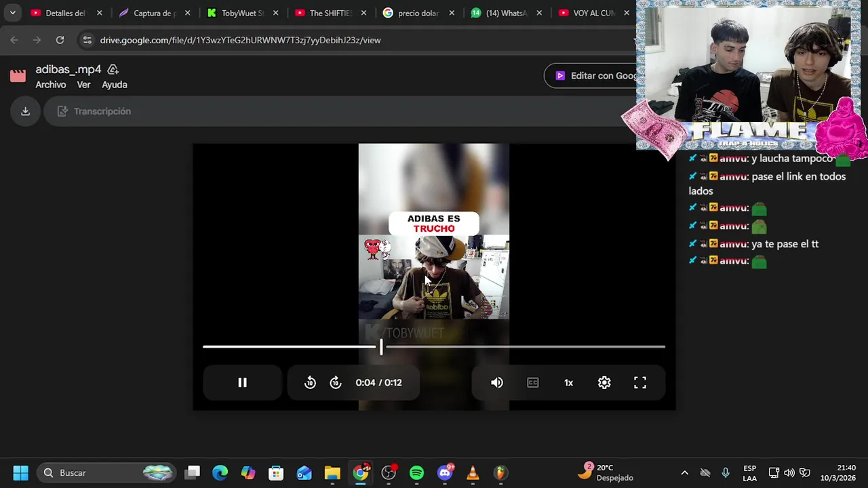Open File Explorer from taskbar

pos(332,472)
